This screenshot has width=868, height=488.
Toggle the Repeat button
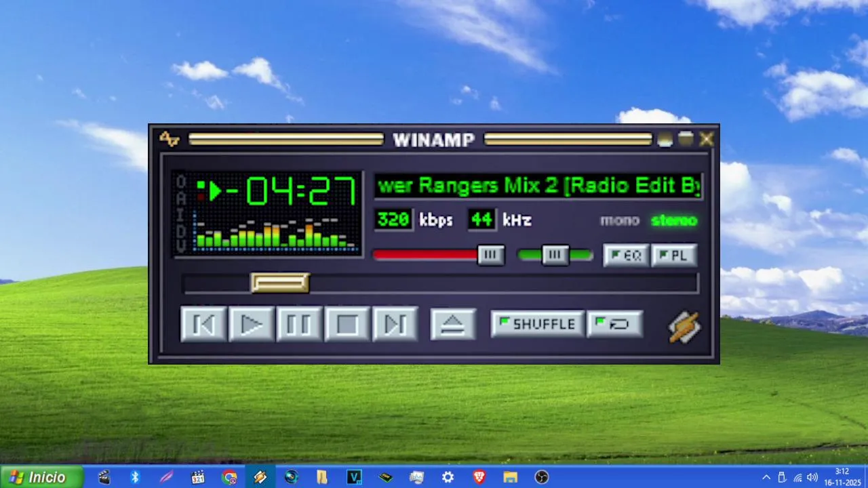614,324
